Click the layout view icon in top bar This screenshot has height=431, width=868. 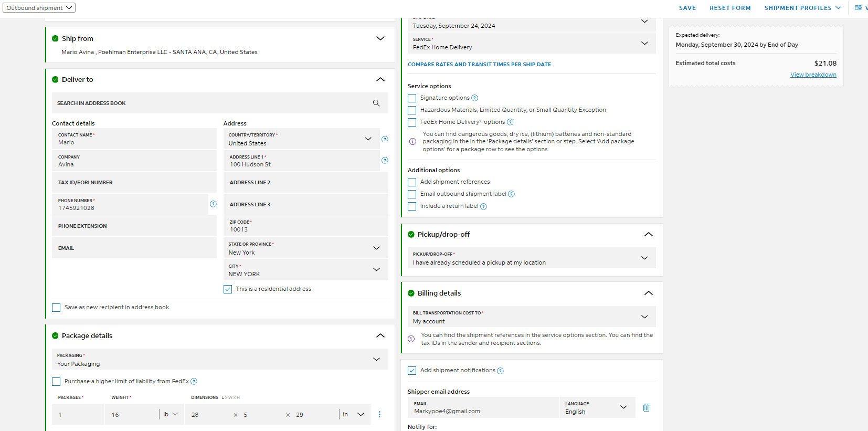(858, 8)
